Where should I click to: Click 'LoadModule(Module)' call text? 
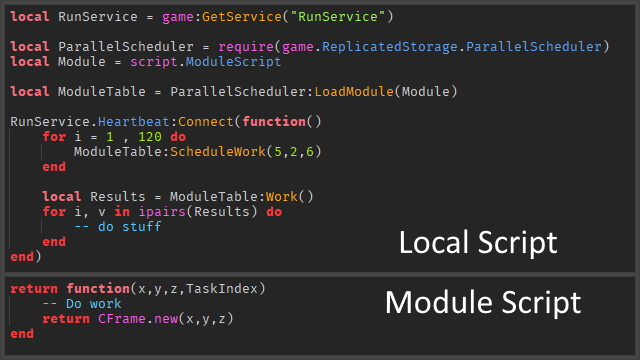(x=386, y=91)
